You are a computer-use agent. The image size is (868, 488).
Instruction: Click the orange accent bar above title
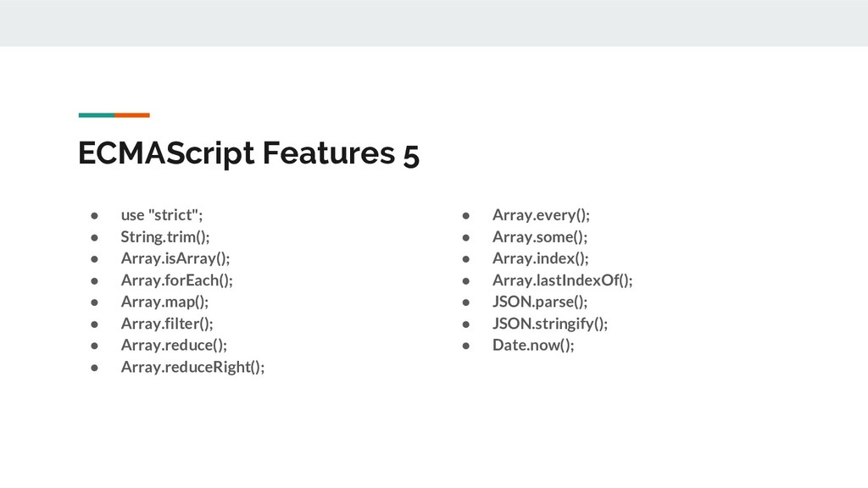tap(132, 115)
